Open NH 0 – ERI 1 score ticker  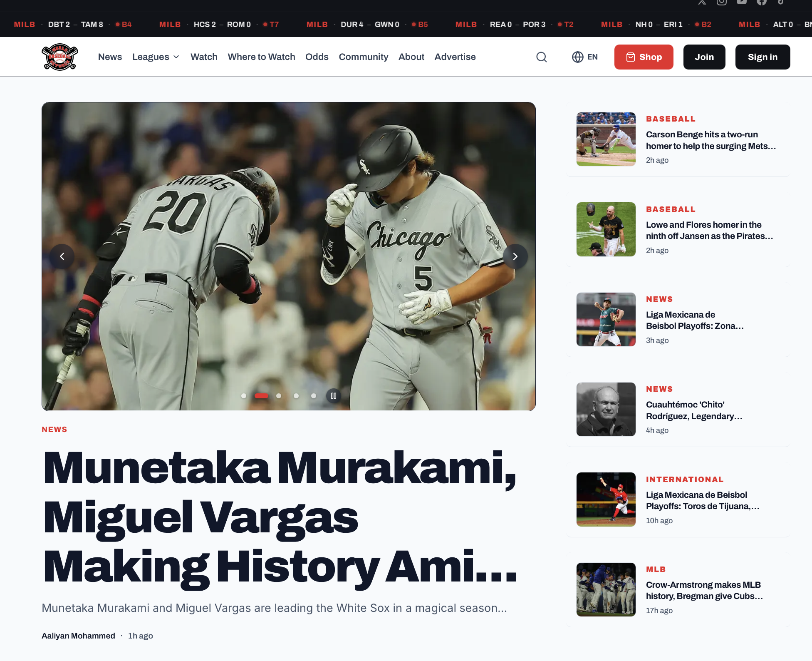click(656, 25)
